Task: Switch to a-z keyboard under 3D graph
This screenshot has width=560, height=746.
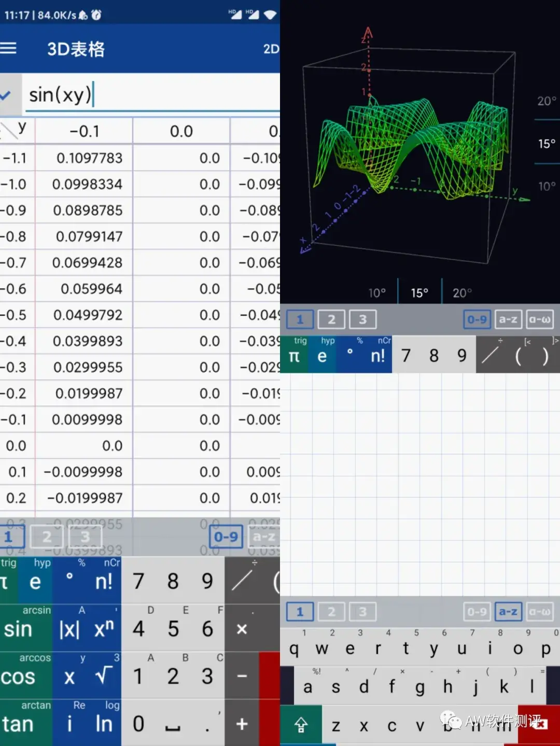Action: click(x=508, y=319)
